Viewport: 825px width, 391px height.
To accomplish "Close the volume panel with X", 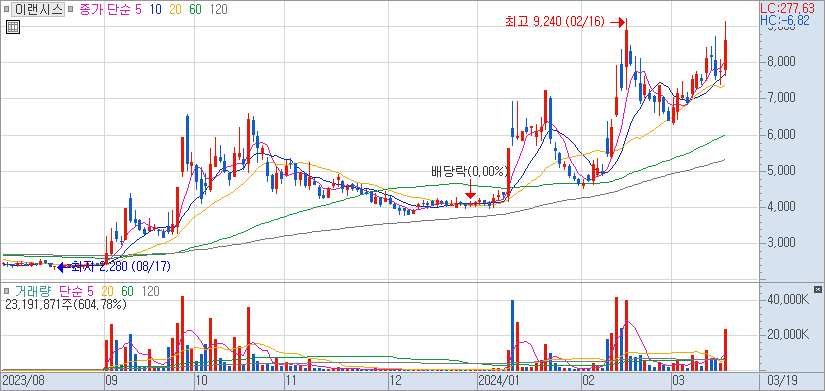I will click(x=818, y=289).
